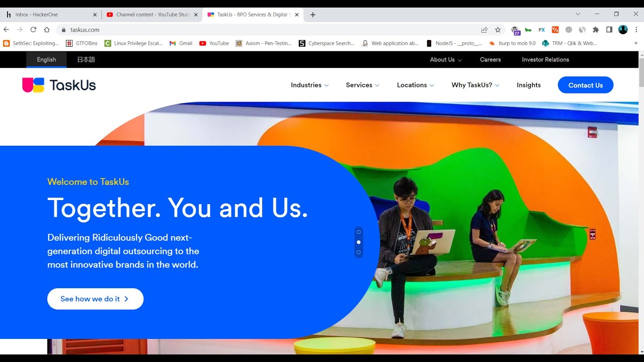Open the grey swirl S extension icon
644x362 pixels.
582,30
